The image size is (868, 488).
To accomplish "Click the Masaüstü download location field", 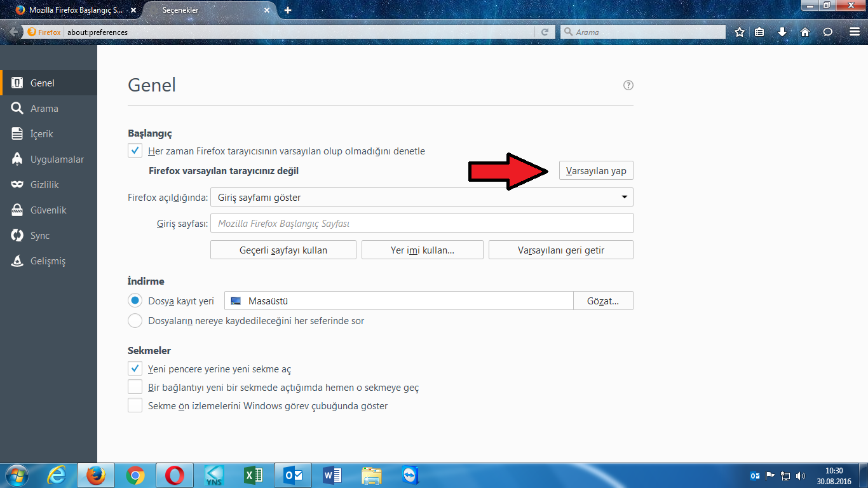I will tap(398, 301).
